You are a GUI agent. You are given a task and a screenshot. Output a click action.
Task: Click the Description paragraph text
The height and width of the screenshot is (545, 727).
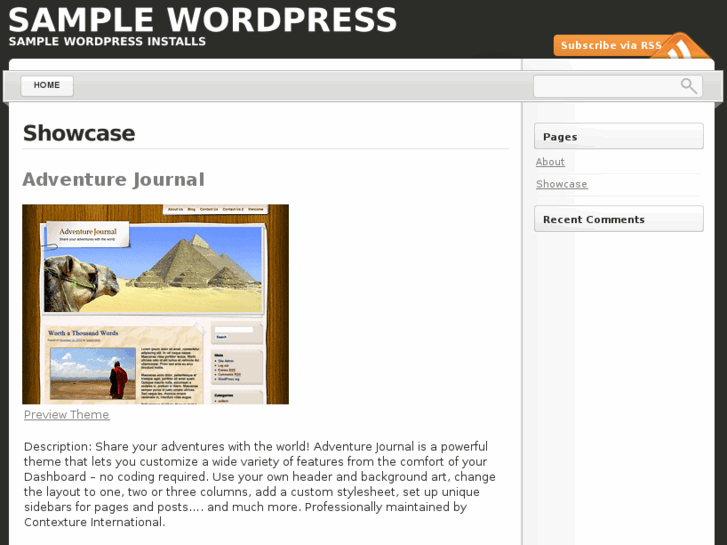[260, 484]
